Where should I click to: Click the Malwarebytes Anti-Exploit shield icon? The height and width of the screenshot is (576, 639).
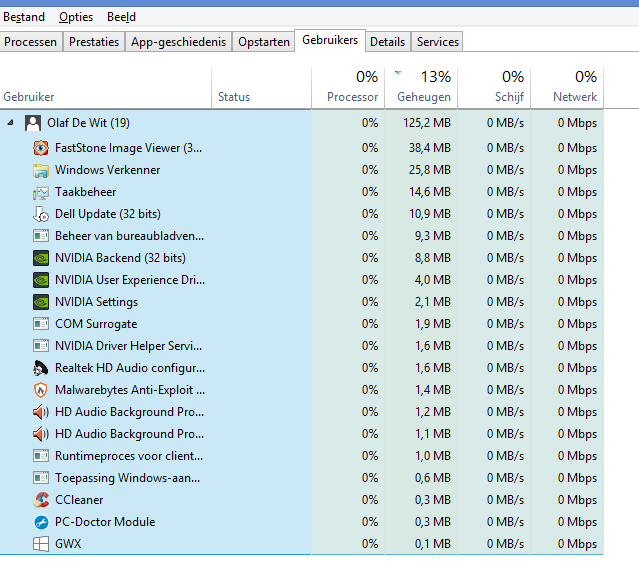click(x=41, y=390)
